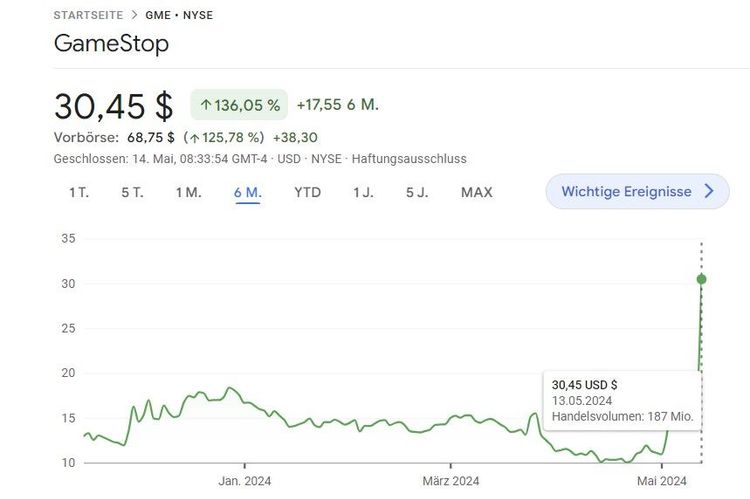The height and width of the screenshot is (499, 750).
Task: Show the 1 J. chart range
Action: (363, 192)
